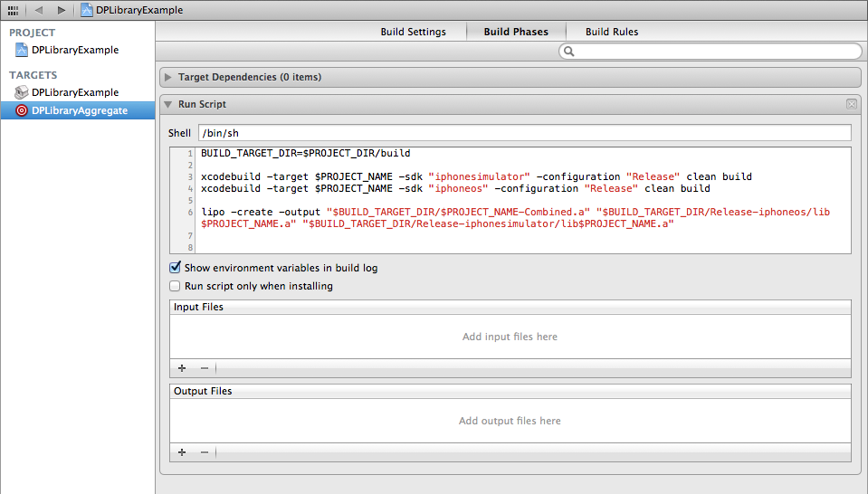Click the "iphoneos" xcodebuild script line
This screenshot has width=868, height=494.
(455, 188)
